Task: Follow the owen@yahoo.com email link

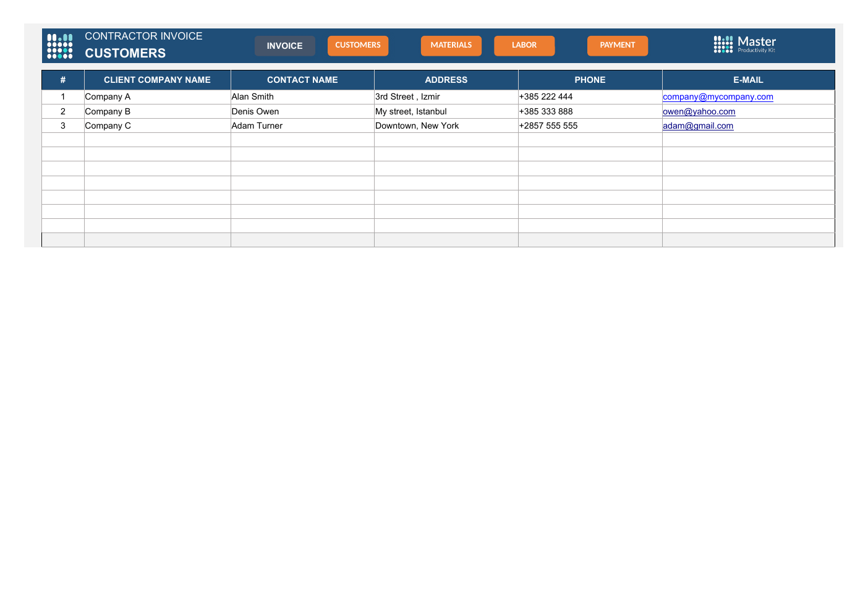Action: 699,111
